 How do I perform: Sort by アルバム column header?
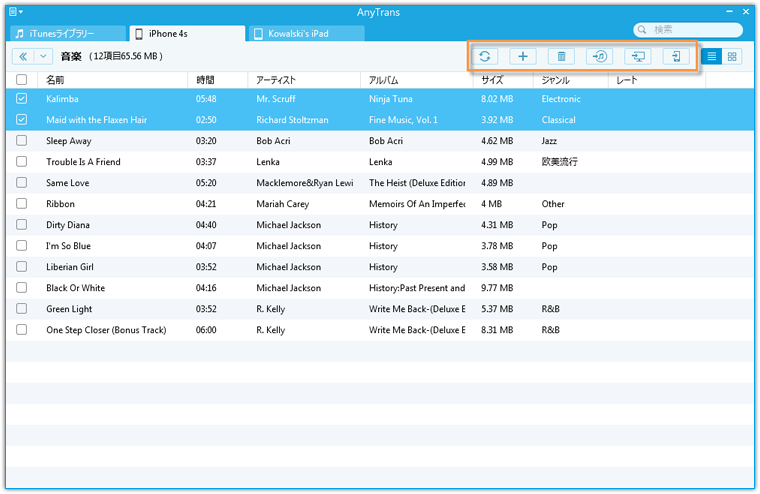[x=417, y=80]
